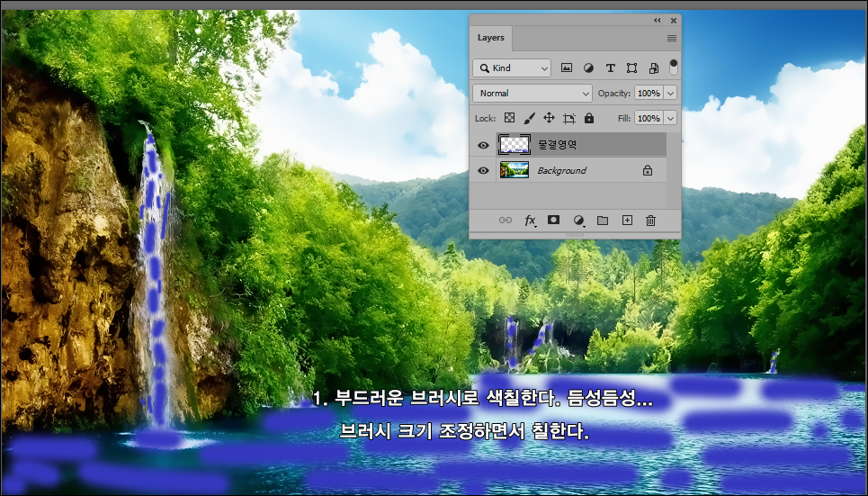Click the Opacity label

click(614, 93)
